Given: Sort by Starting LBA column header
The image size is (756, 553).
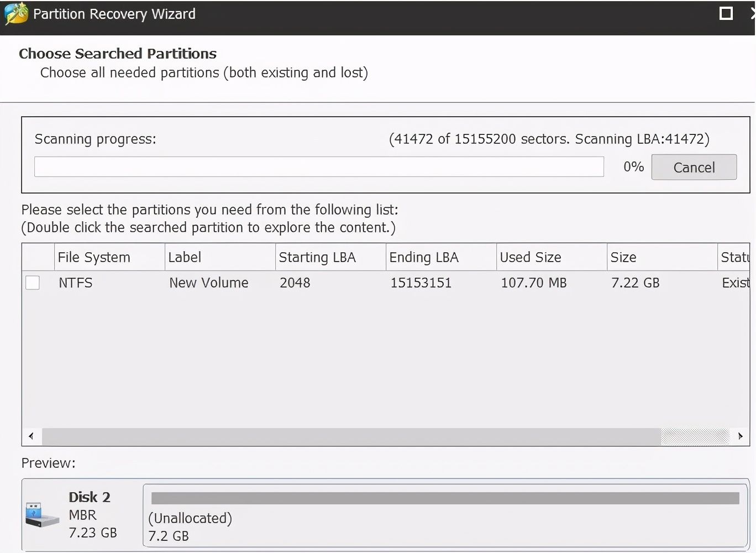Looking at the screenshot, I should (x=317, y=257).
